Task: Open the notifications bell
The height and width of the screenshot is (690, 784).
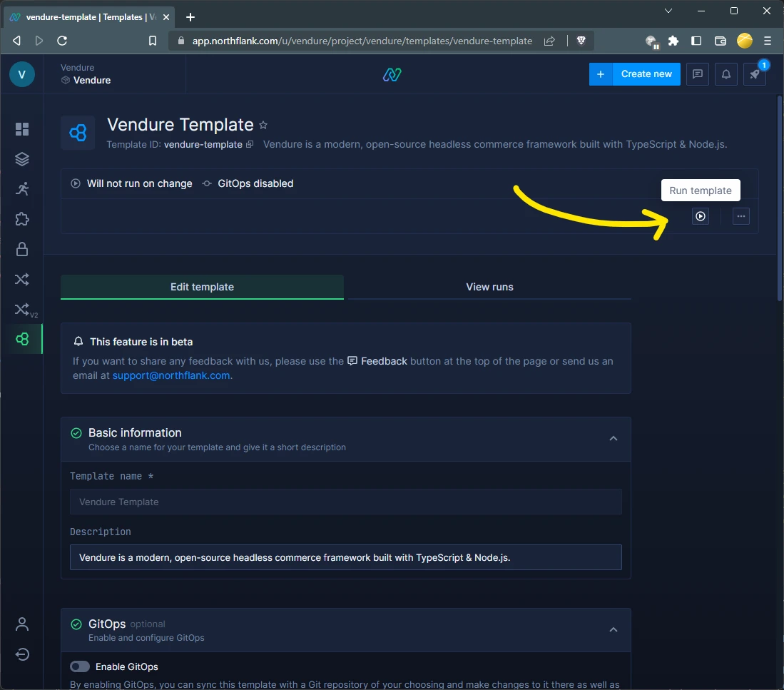Action: [726, 74]
